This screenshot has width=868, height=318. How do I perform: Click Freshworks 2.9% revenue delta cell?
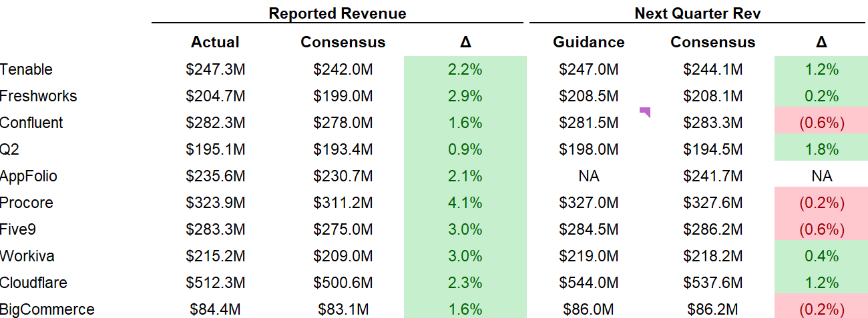click(465, 96)
